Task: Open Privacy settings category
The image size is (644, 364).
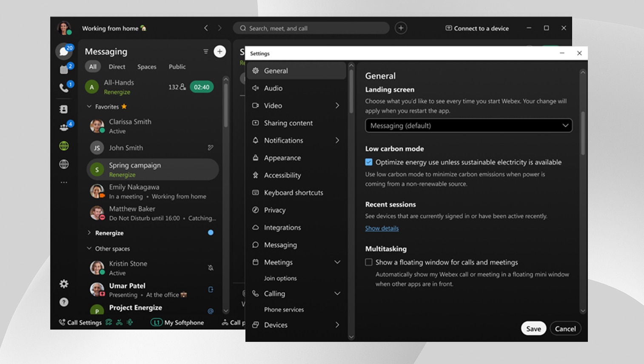Action: click(x=296, y=210)
